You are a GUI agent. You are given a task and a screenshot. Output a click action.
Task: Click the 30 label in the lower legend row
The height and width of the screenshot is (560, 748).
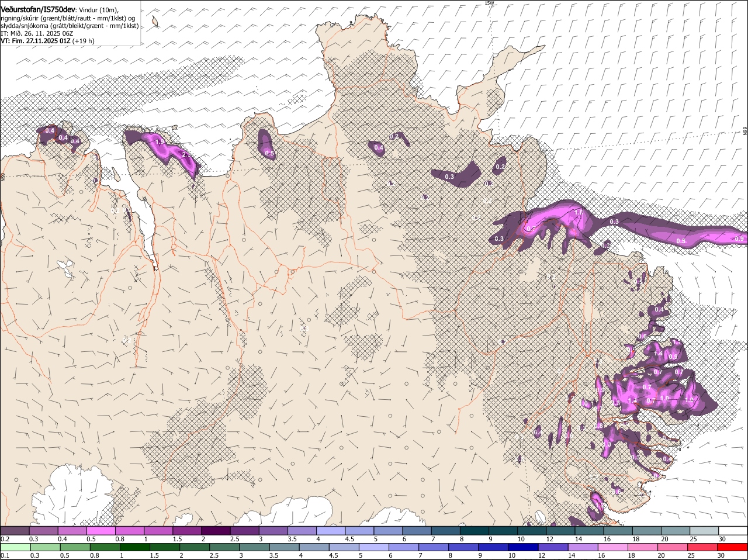tap(721, 555)
